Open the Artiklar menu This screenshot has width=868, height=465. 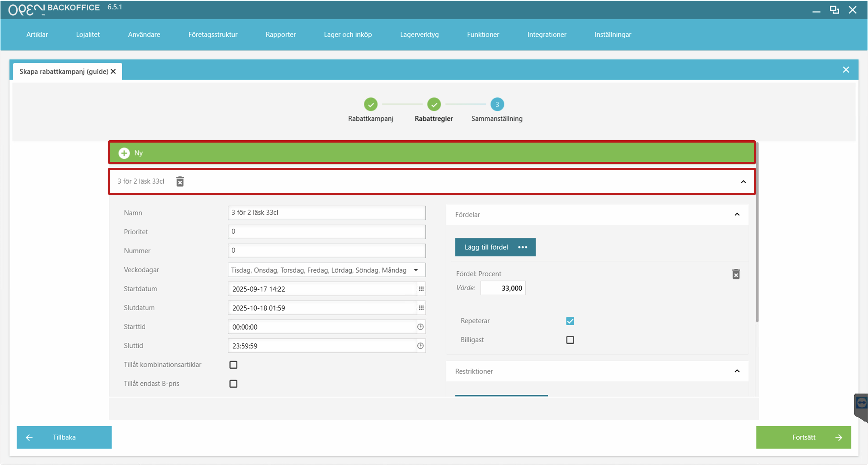(x=37, y=34)
